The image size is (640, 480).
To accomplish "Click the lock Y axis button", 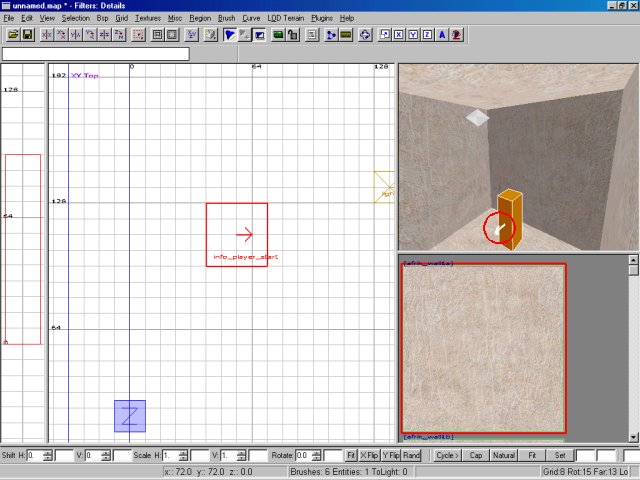I will click(413, 35).
